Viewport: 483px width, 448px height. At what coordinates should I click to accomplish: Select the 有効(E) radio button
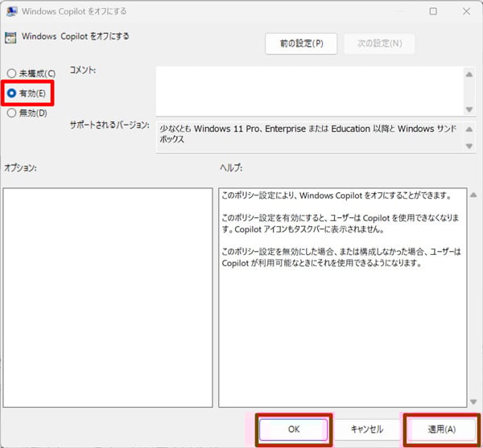point(11,93)
